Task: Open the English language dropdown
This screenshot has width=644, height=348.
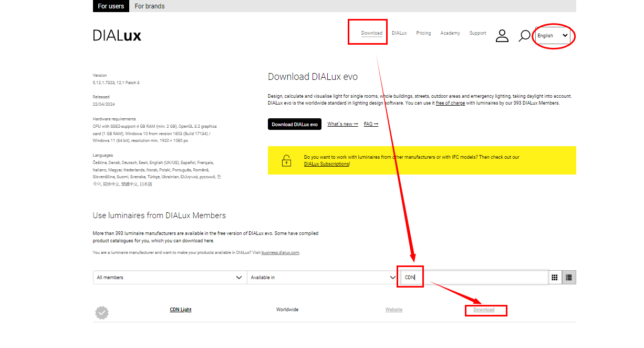Action: click(552, 36)
